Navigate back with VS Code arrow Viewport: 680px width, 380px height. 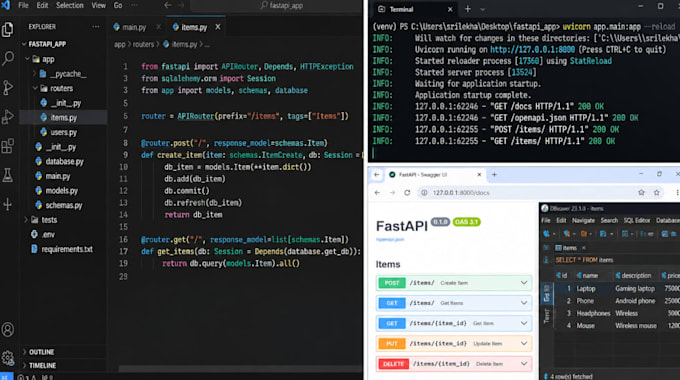168,5
